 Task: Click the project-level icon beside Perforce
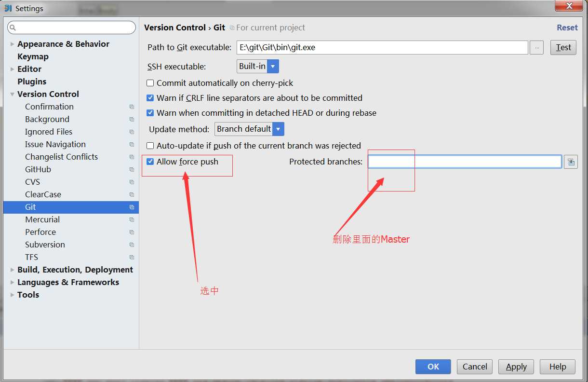(x=132, y=232)
